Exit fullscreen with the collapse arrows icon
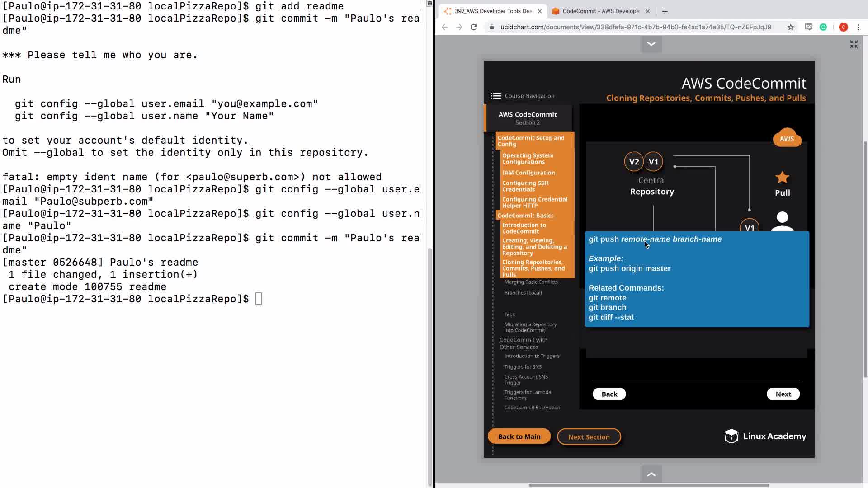 click(x=854, y=44)
